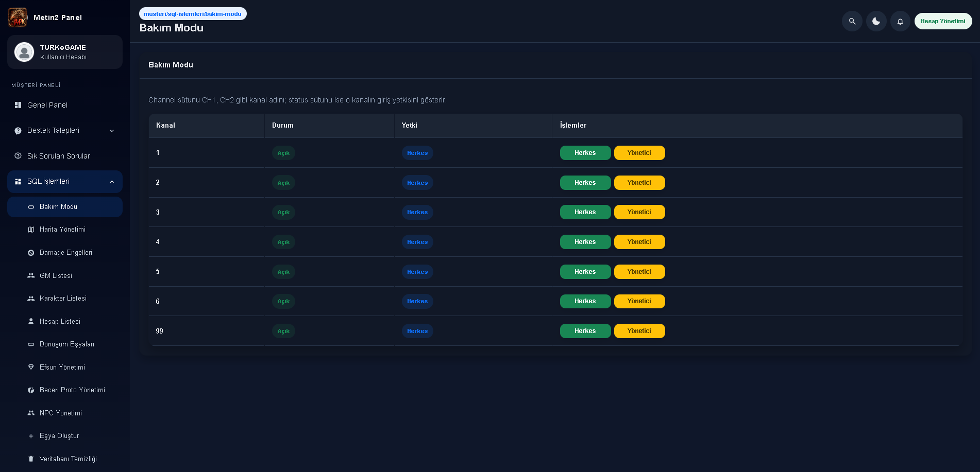This screenshot has height=472, width=980.
Task: Open Veritabanı Temizliği trash icon
Action: 31,459
